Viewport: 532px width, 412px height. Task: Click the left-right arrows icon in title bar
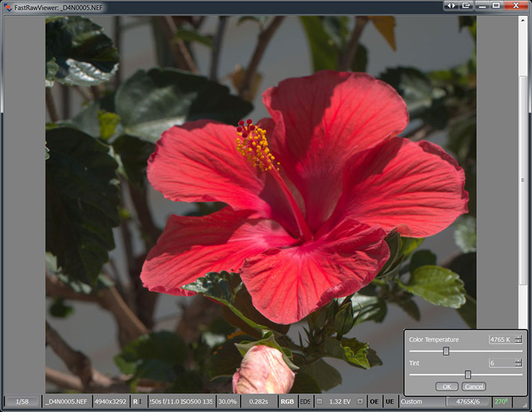coord(451,5)
